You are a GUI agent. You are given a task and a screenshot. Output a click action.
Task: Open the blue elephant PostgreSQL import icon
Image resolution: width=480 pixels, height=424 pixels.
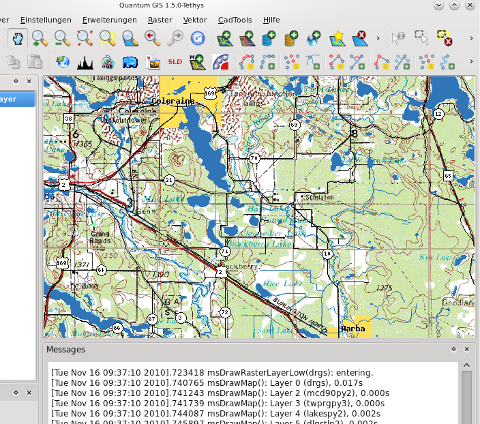coord(130,62)
